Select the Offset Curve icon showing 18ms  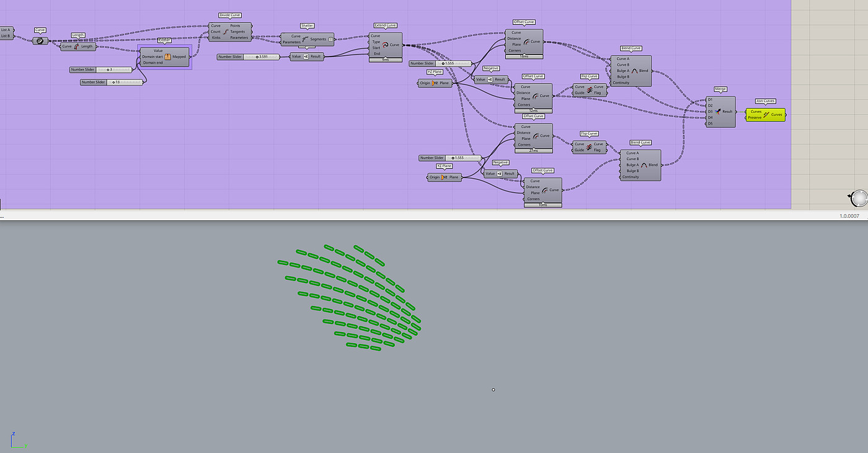526,42
